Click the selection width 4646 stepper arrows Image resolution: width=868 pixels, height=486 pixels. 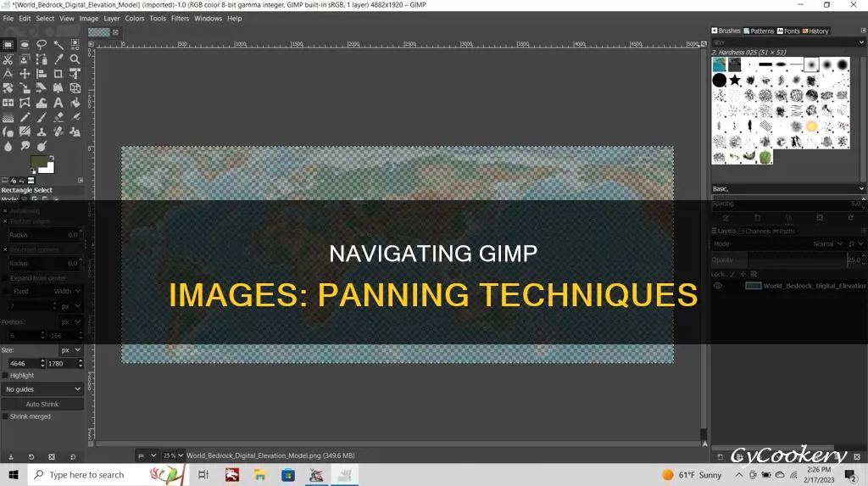tap(42, 364)
